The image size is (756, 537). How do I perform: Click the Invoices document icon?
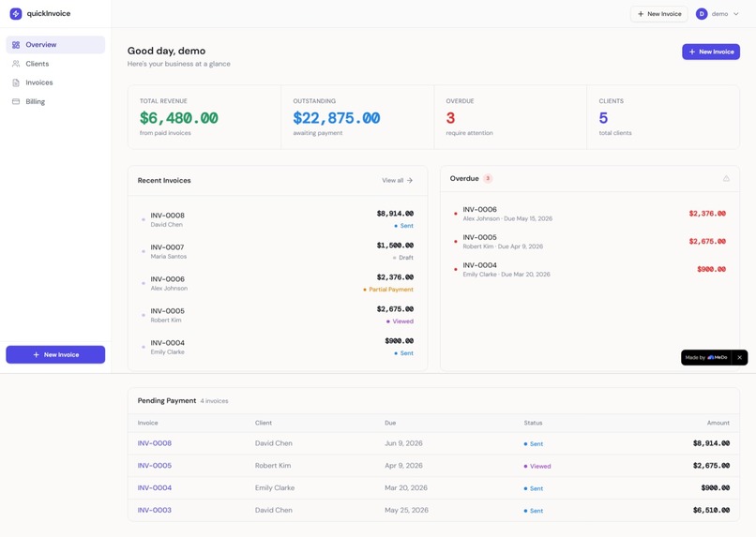pos(16,82)
